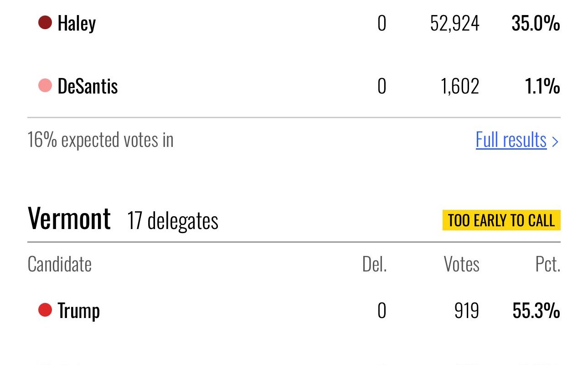Viewport: 588px width, 365px height.
Task: Select the Haley candidate name
Action: [77, 23]
